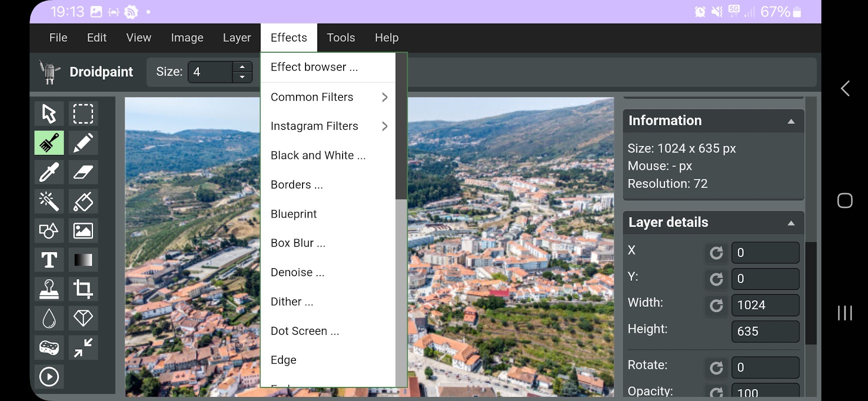
Task: Open the View menu
Action: [x=139, y=38]
